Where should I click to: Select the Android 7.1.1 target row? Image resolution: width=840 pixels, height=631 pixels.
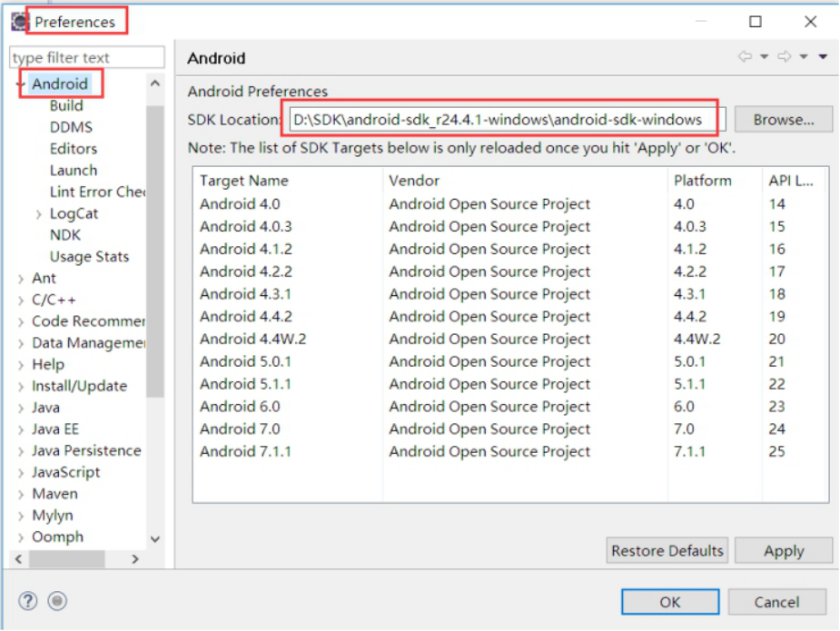[245, 451]
